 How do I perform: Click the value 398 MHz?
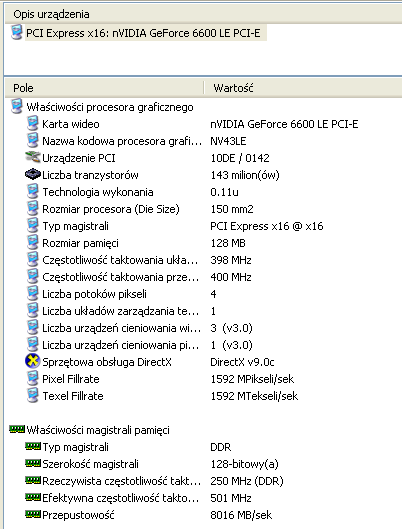(x=231, y=260)
